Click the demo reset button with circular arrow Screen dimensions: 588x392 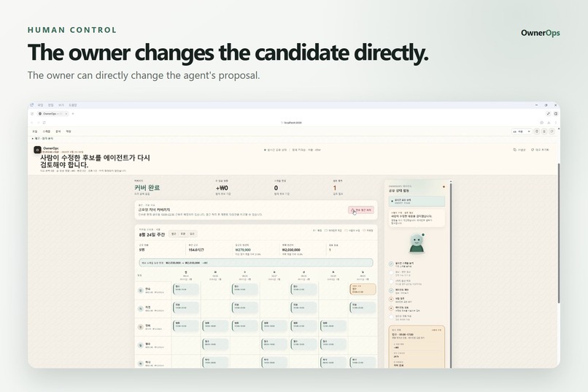540,150
